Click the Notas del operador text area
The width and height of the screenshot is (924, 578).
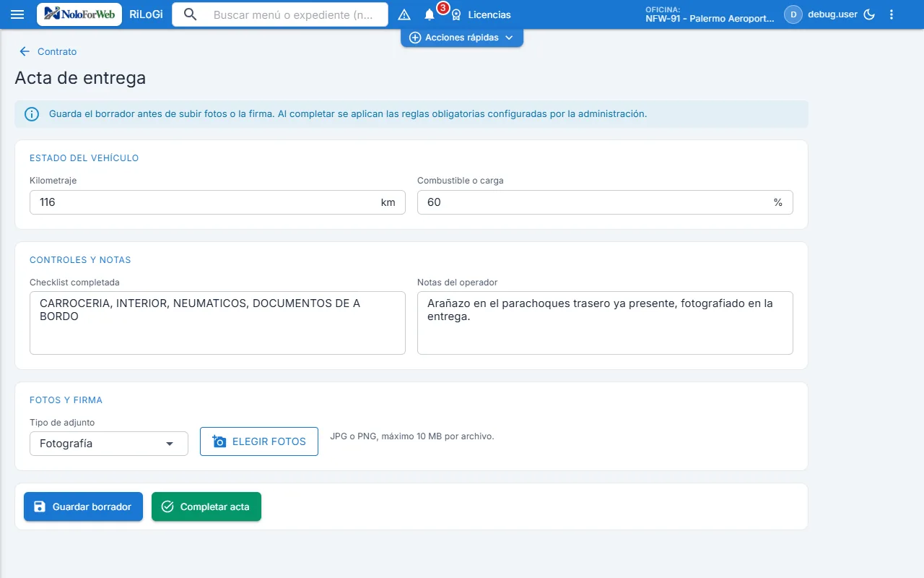point(605,323)
